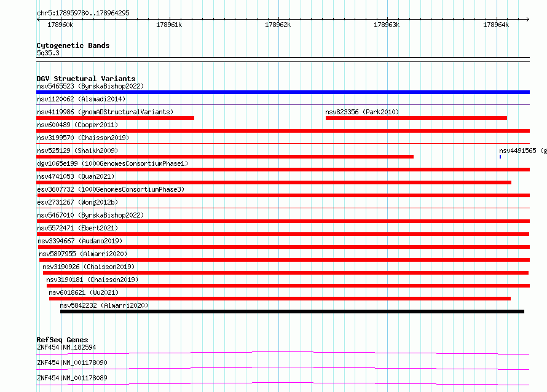Open the nsv5467010 (ByrskaBishop2022) label
This screenshot has height=392, width=547.
tap(90, 215)
